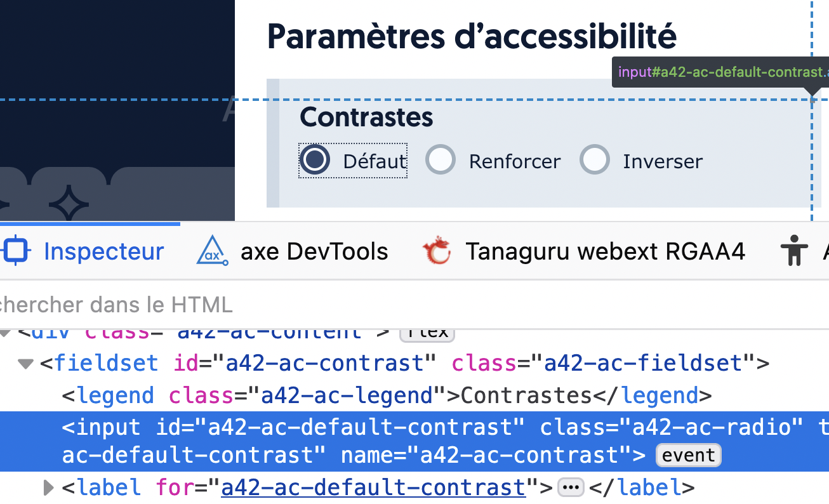Switch to the axe DevTools tab label
Viewport: 829px width, 504px height.
point(314,251)
